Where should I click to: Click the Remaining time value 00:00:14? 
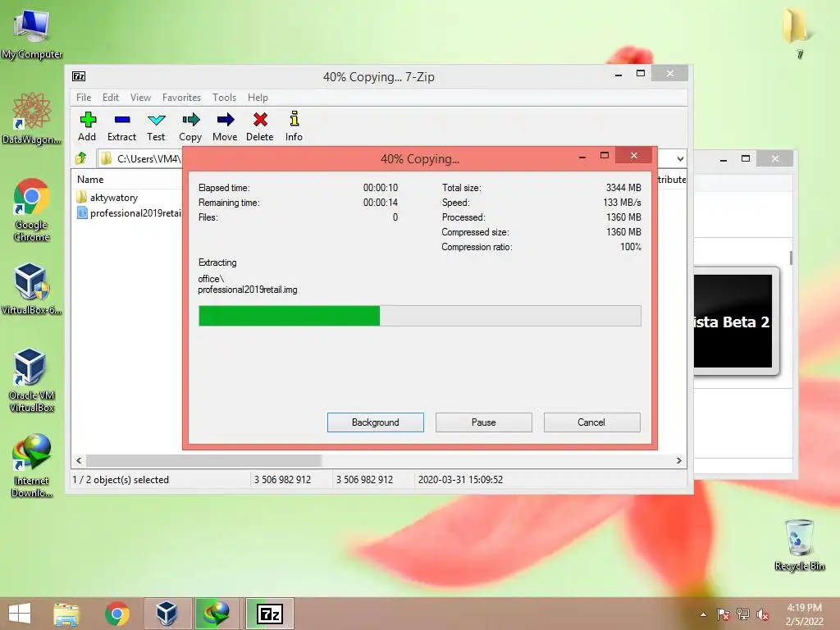(381, 203)
